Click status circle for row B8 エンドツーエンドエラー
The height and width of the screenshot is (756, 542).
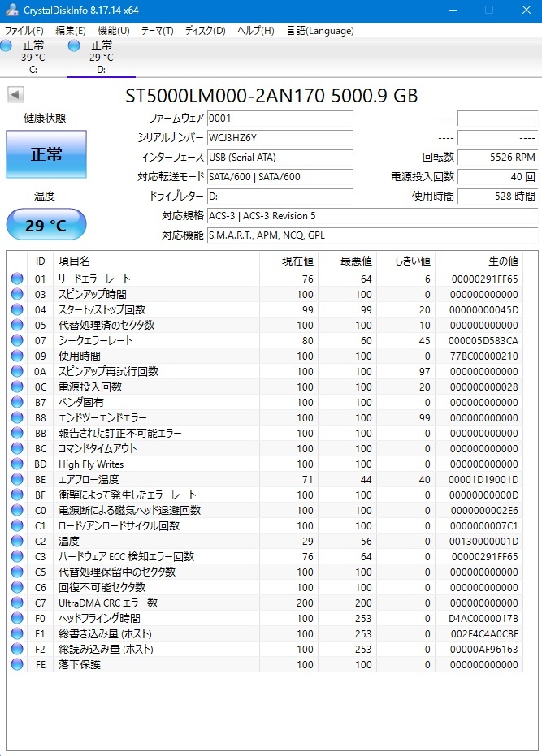(x=17, y=417)
